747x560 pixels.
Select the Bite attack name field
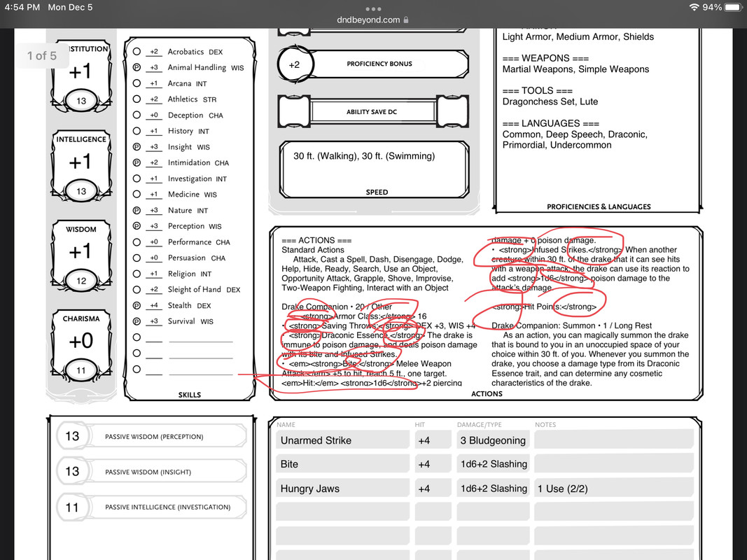[x=342, y=464]
